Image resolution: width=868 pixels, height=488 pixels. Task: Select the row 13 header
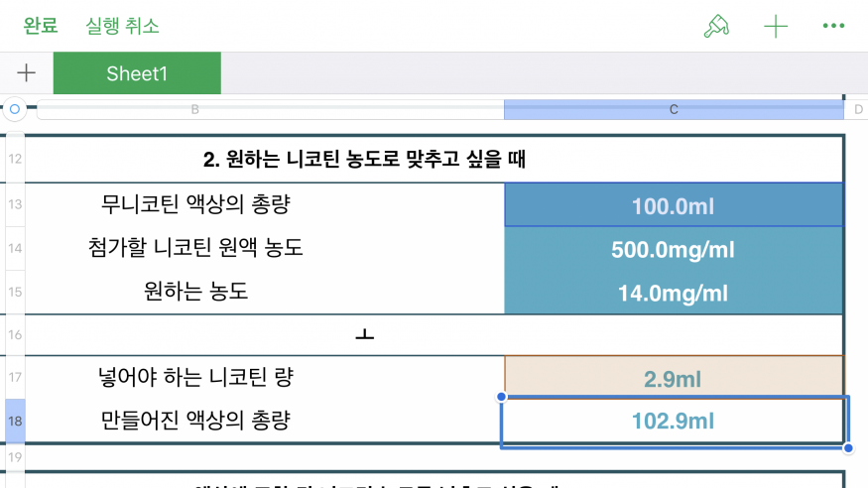pyautogui.click(x=14, y=205)
